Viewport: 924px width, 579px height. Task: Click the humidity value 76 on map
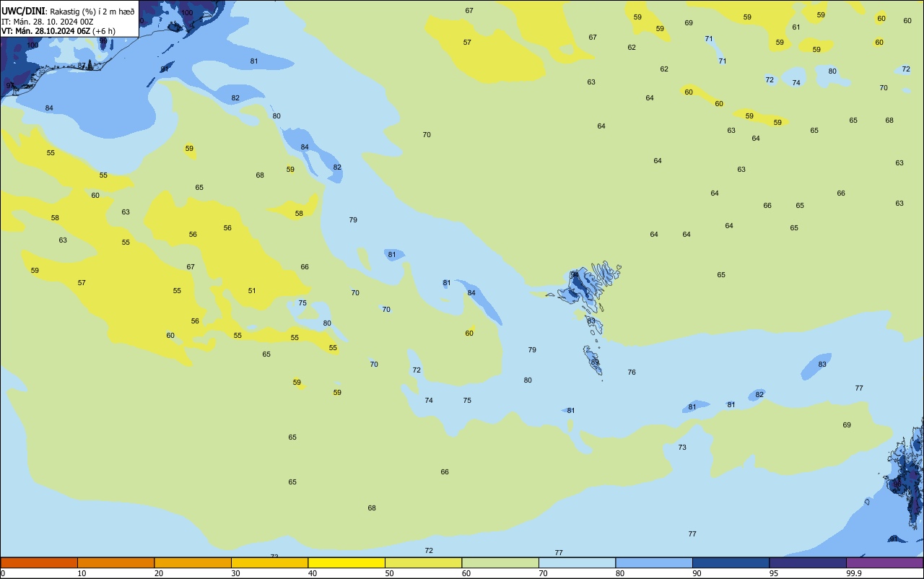pos(632,373)
